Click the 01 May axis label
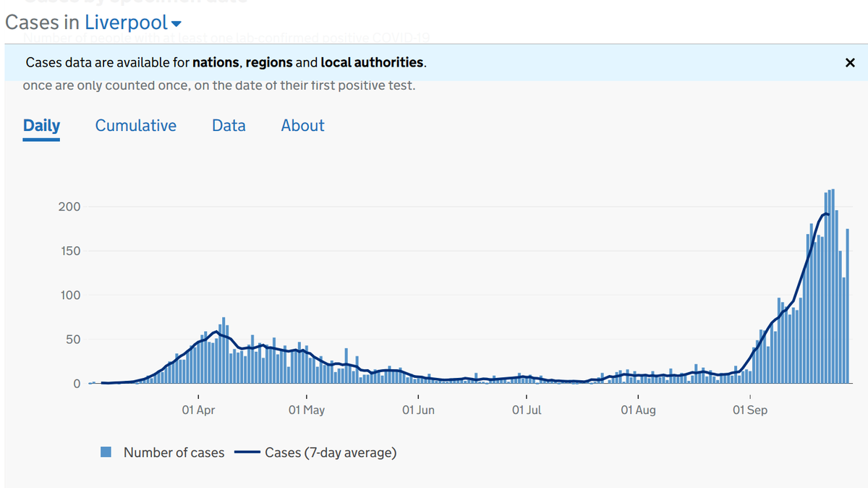This screenshot has height=488, width=868. coord(307,410)
